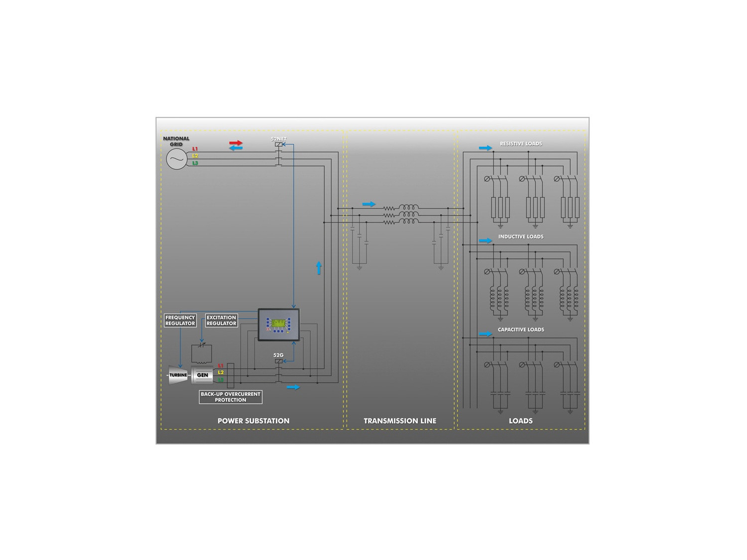The width and height of the screenshot is (747, 560).
Task: Open the Frequency Regulator box
Action: tap(180, 321)
